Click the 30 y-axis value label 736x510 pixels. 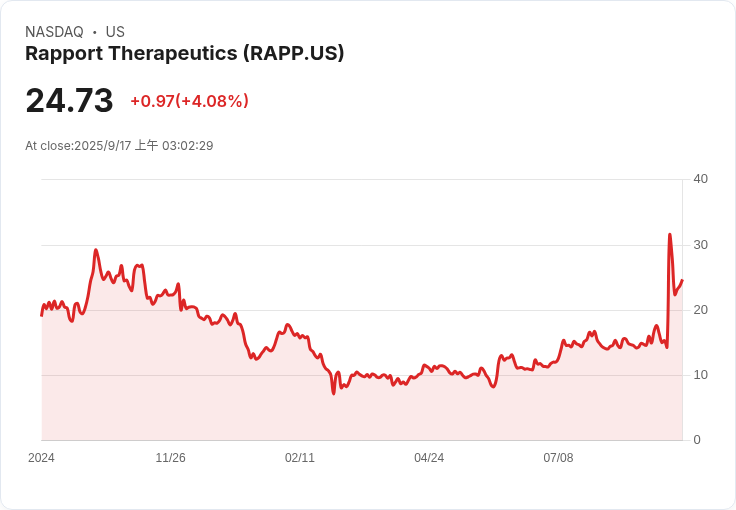click(700, 245)
